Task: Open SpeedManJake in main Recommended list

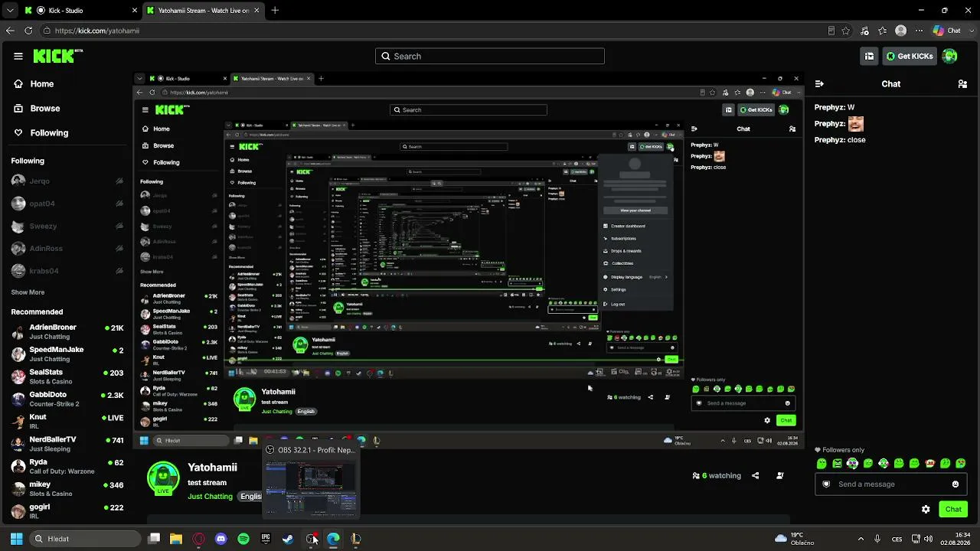Action: 67,354
